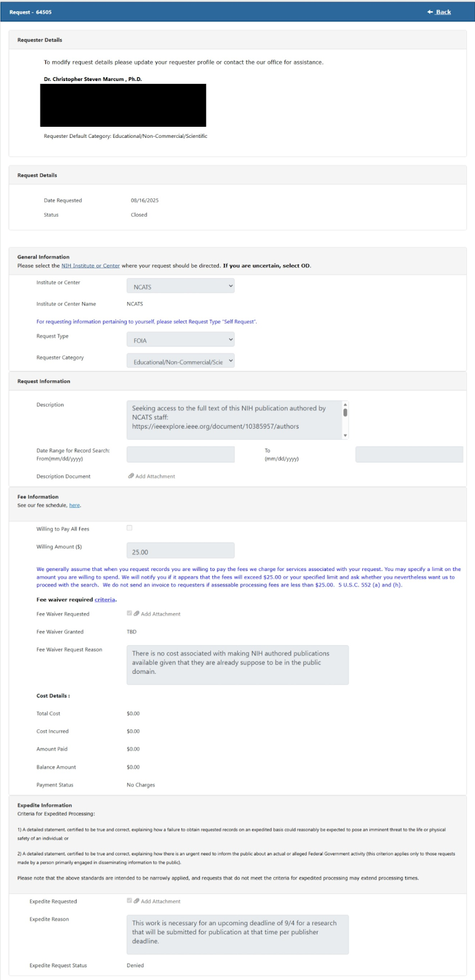This screenshot has width=475, height=980.
Task: Click the Description box scroll-up arrow
Action: pyautogui.click(x=346, y=404)
